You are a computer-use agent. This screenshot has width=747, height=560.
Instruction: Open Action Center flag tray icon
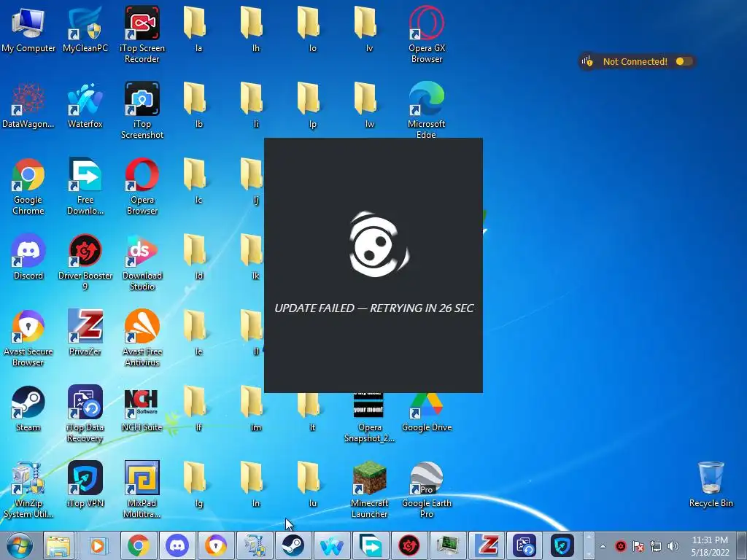[638, 546]
